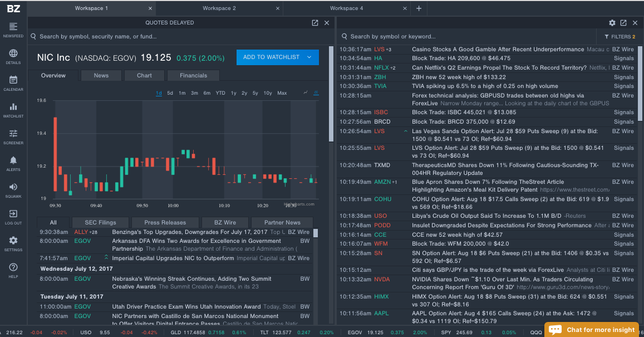644x337 pixels.
Task: Click the BZ Benzinga logo
Action: coord(13,8)
